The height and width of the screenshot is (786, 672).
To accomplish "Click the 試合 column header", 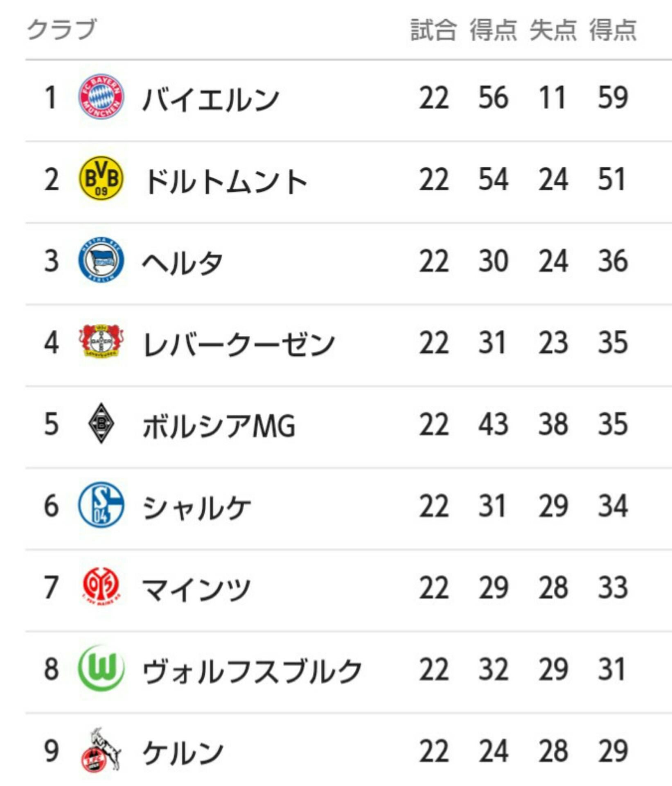I will click(433, 30).
